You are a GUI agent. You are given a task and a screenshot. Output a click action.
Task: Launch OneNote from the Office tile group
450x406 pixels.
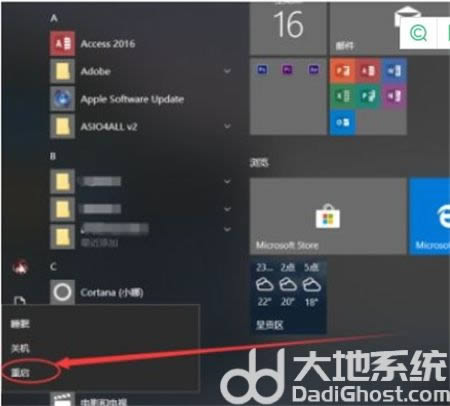tap(394, 96)
